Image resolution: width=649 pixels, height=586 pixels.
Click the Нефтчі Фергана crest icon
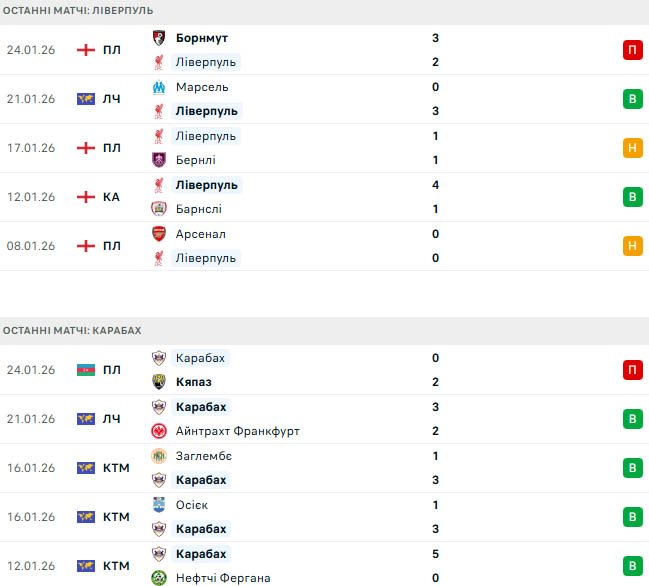[x=158, y=578]
